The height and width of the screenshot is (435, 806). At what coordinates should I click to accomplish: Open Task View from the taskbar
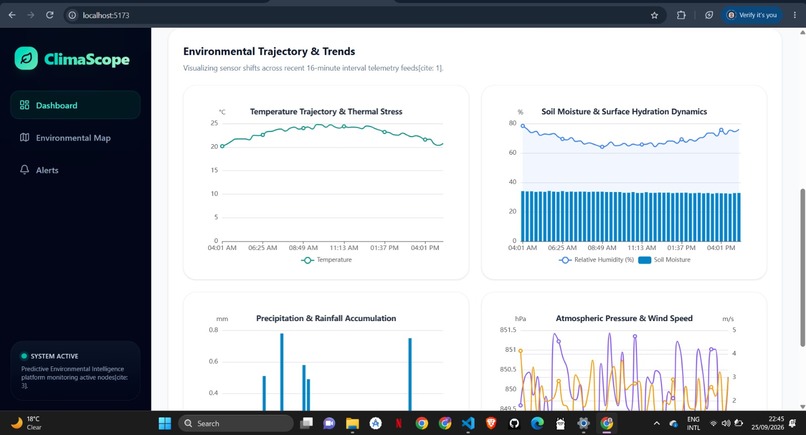pyautogui.click(x=306, y=423)
